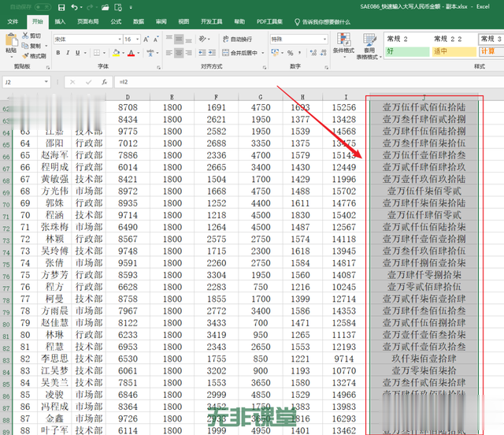This screenshot has width=504, height=435.
Task: Click the Format Painter brush icon
Action: coord(25,56)
